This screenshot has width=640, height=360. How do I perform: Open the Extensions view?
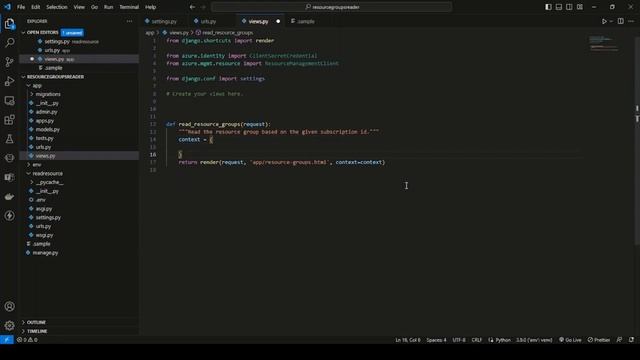click(9, 120)
